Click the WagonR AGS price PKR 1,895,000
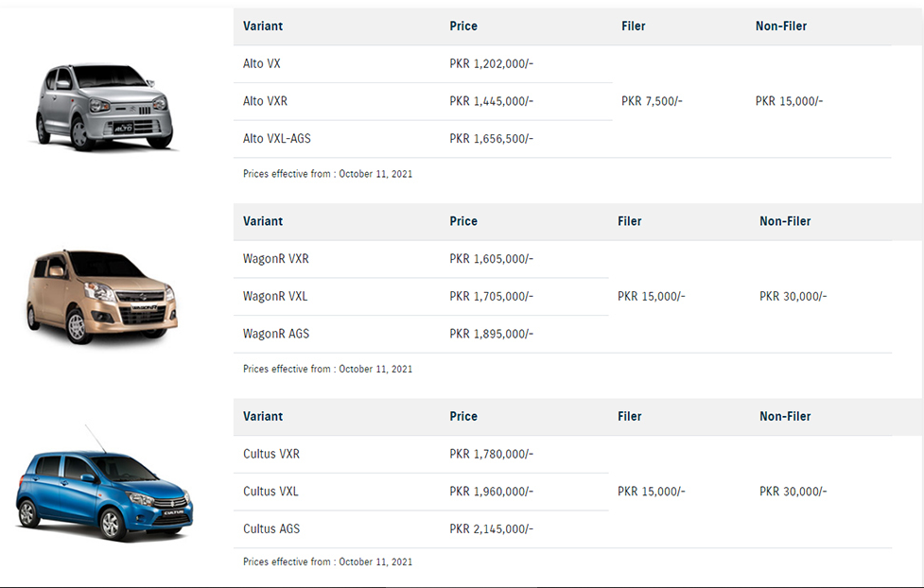Screen dimensions: 924x588 point(492,334)
